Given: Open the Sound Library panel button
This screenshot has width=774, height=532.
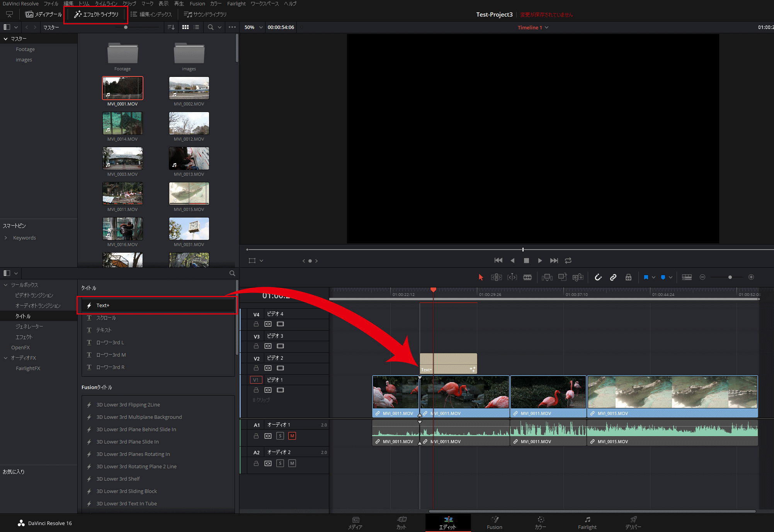Looking at the screenshot, I should pyautogui.click(x=205, y=14).
